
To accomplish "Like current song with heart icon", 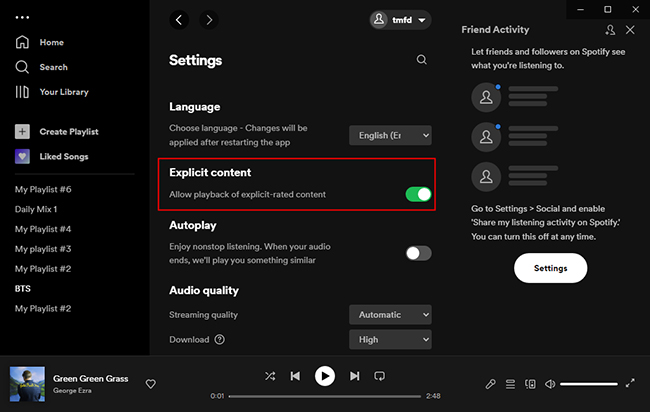I will [x=150, y=384].
